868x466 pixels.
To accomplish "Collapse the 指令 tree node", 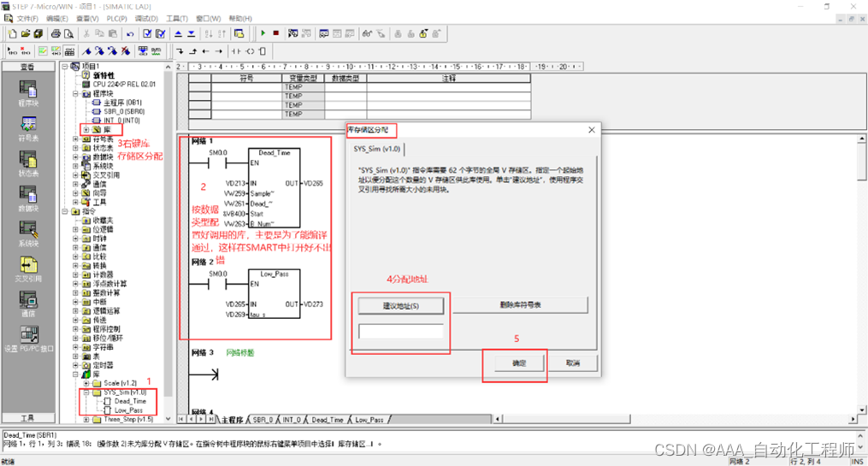I will (x=66, y=211).
